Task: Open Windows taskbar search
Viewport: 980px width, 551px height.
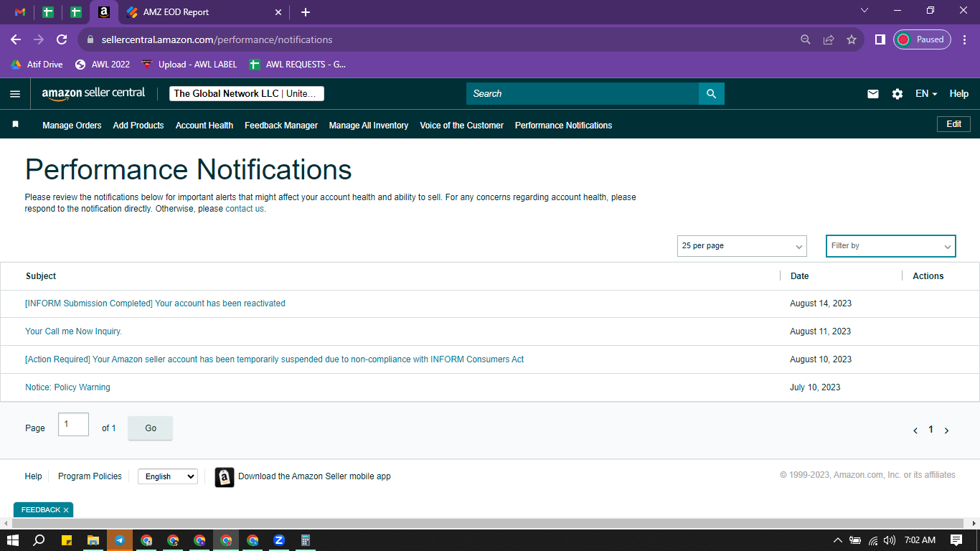Action: coord(39,540)
